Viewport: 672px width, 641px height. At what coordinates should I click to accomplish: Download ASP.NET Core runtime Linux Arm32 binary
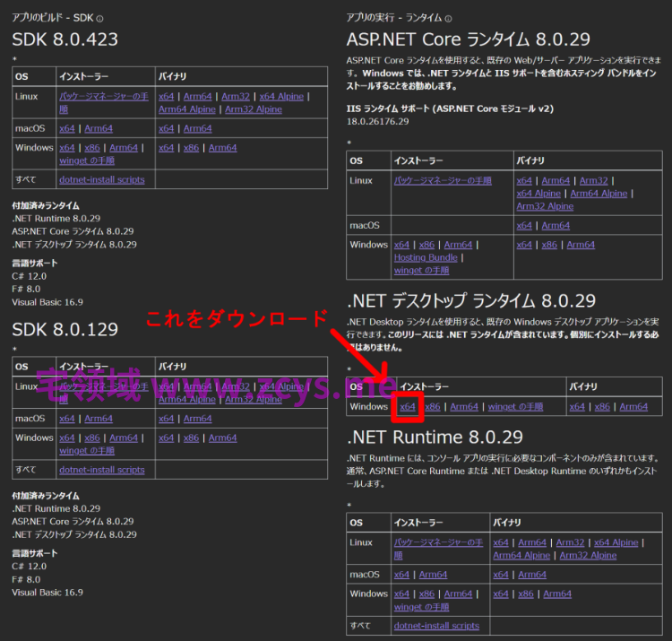[x=593, y=180]
